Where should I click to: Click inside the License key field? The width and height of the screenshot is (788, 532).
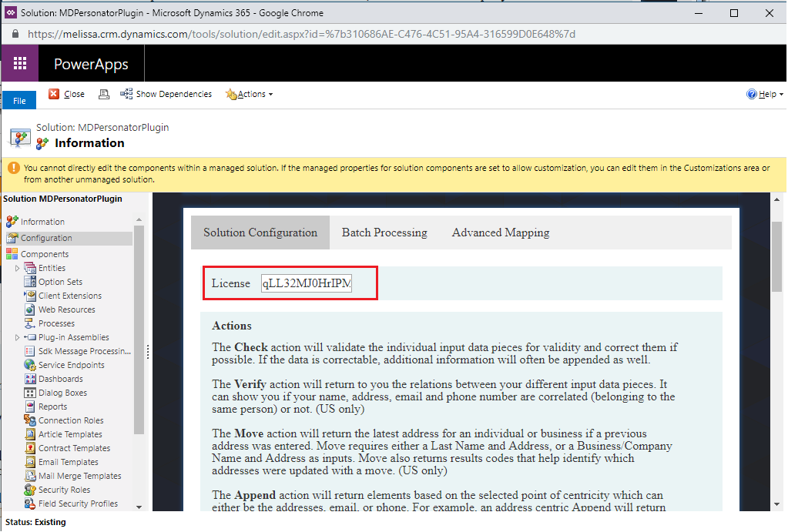click(x=307, y=283)
